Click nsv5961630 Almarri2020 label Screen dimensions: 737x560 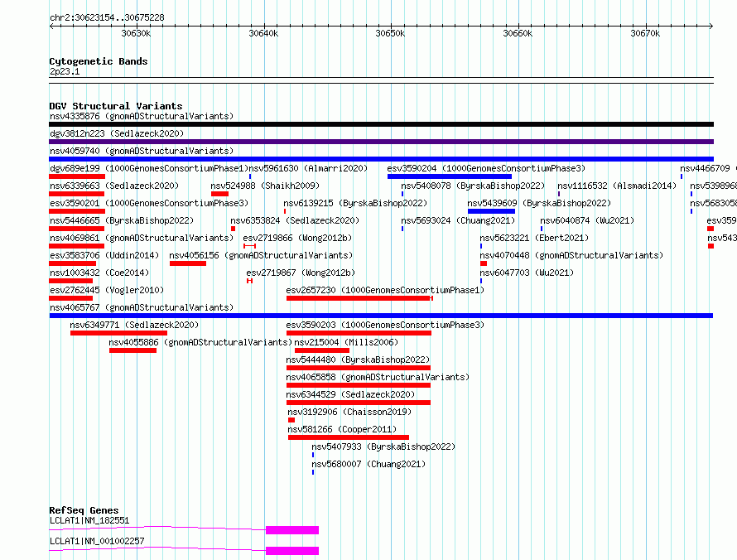point(308,168)
